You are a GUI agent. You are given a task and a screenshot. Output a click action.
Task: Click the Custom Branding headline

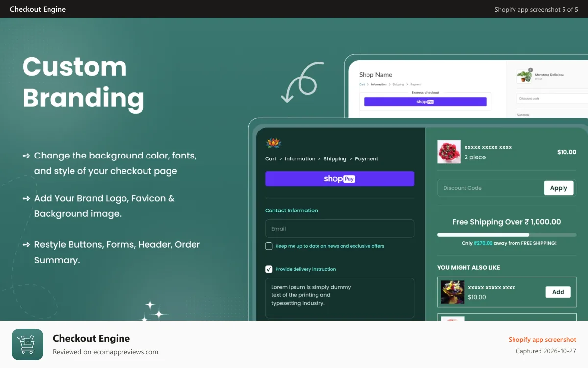point(83,82)
